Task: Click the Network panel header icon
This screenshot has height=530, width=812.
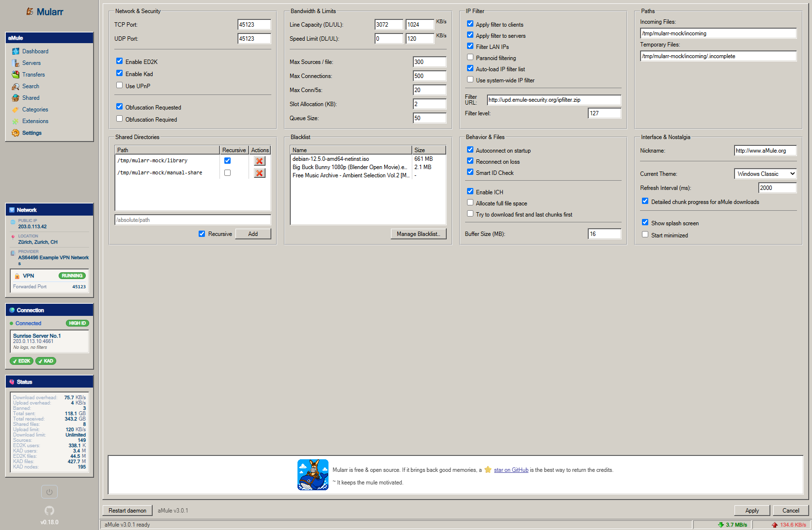Action: 12,210
